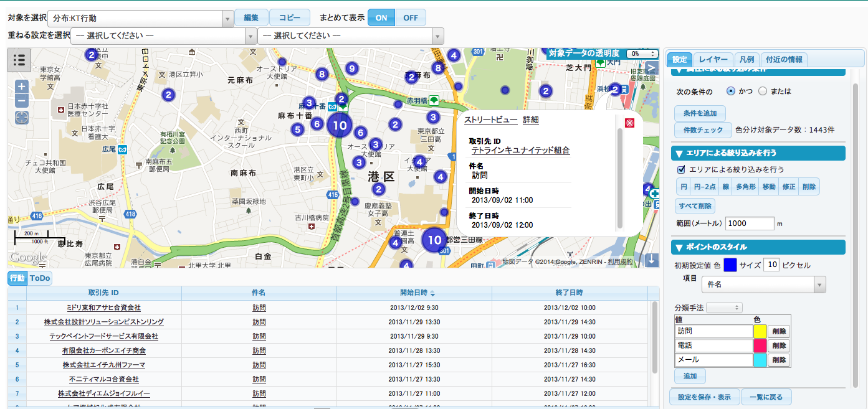Click cluster marker 10 near 都営三田線

(x=434, y=240)
